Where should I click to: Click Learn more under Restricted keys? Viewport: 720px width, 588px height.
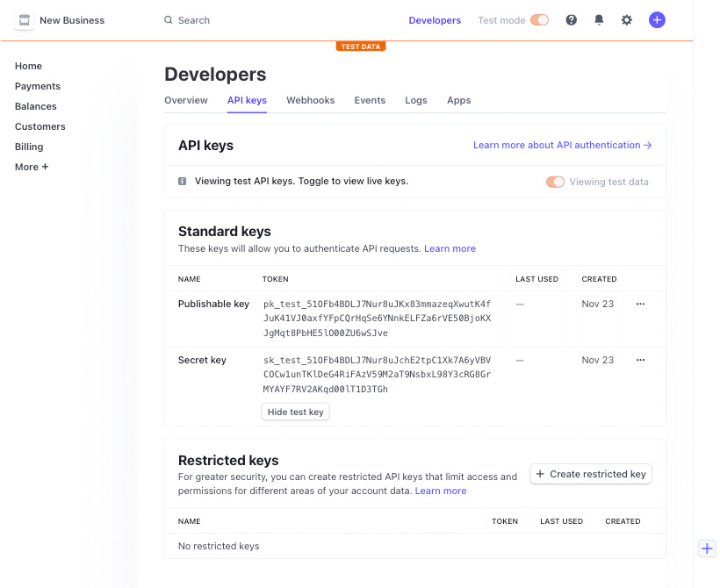441,491
